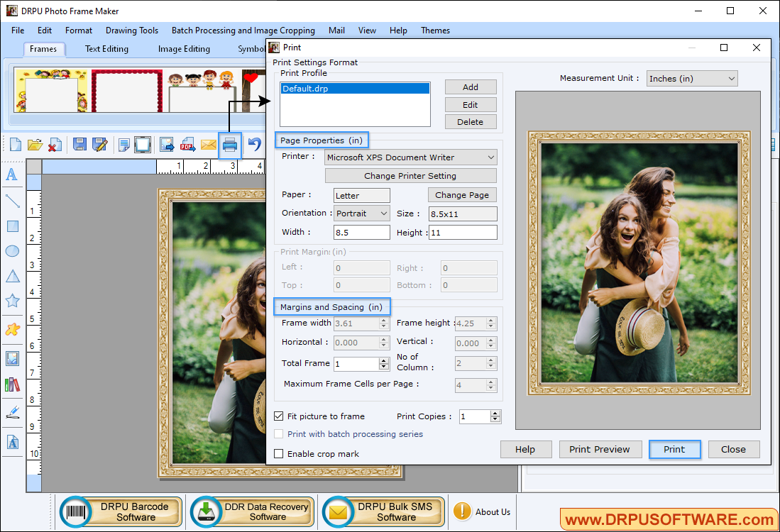Screen dimensions: 780x532
Task: Click the Email icon in the toolbar
Action: (x=209, y=144)
